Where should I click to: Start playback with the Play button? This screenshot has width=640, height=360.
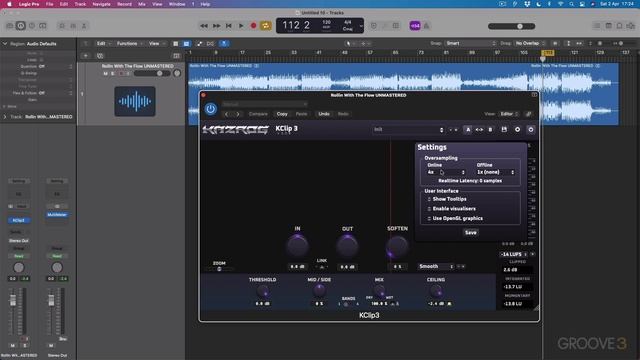241,26
